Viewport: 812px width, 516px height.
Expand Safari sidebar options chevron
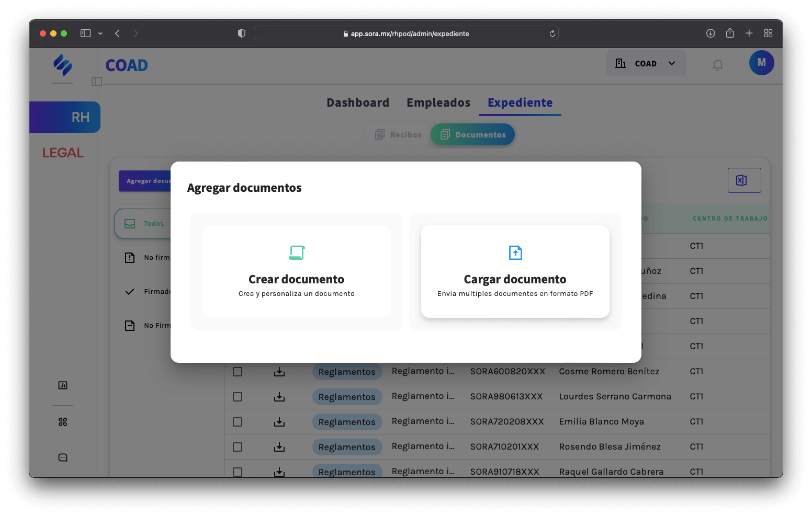coord(100,33)
